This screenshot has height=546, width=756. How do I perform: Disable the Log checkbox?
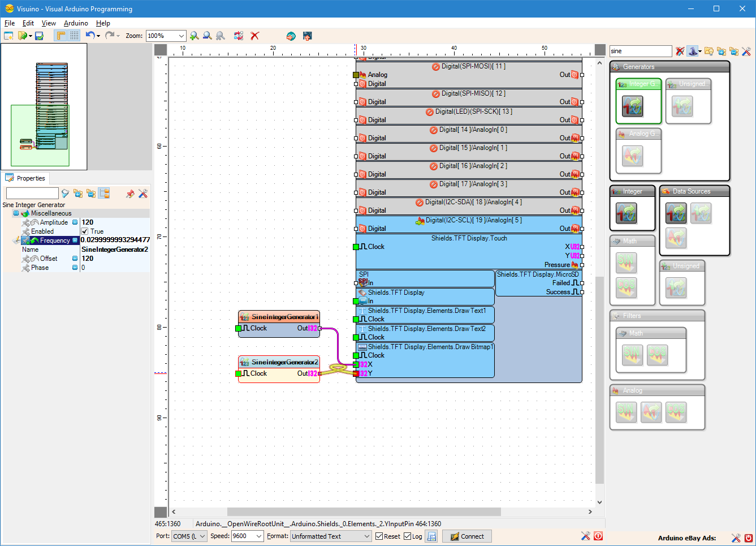click(407, 536)
